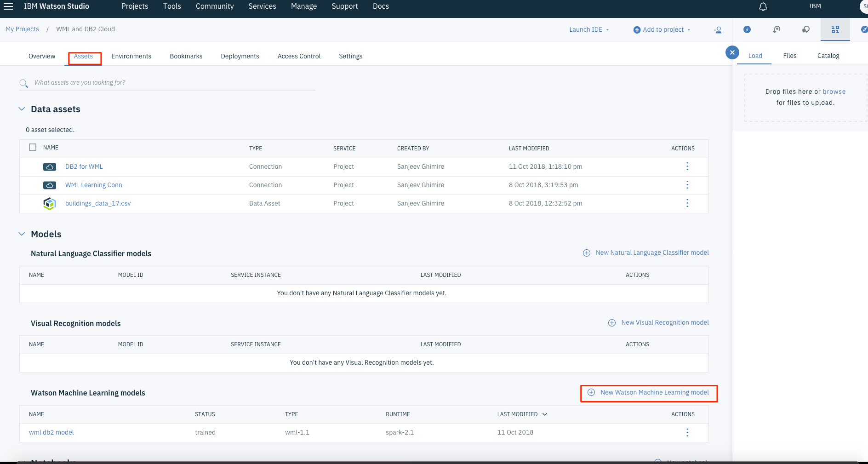The width and height of the screenshot is (868, 464).
Task: Open actions menu for buildings_data_17.csv
Action: point(687,203)
